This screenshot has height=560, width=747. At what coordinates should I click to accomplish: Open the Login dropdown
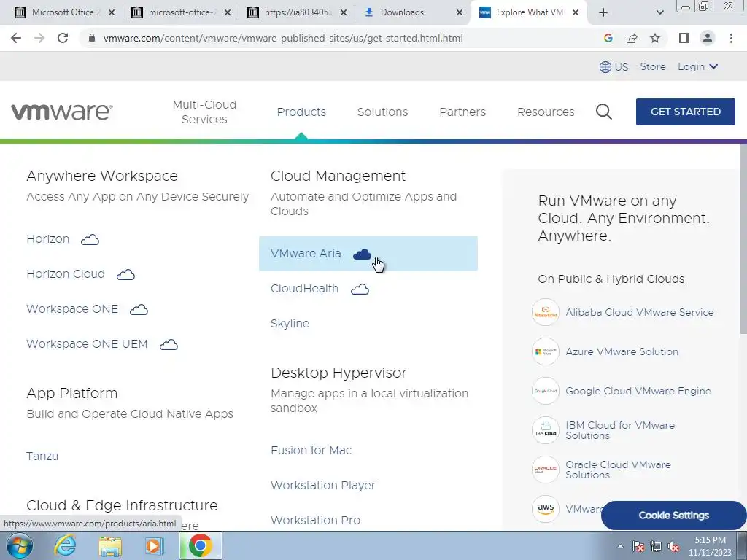pyautogui.click(x=697, y=66)
